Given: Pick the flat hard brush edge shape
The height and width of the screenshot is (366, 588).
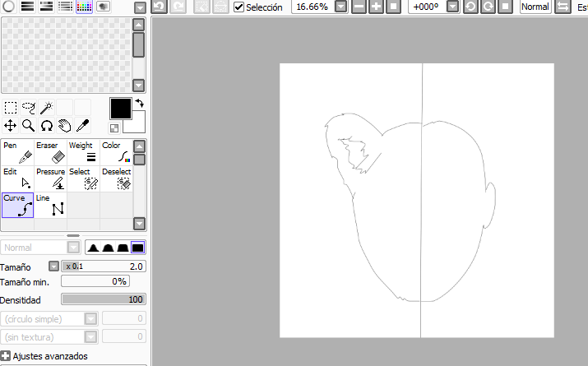Looking at the screenshot, I should (x=137, y=248).
